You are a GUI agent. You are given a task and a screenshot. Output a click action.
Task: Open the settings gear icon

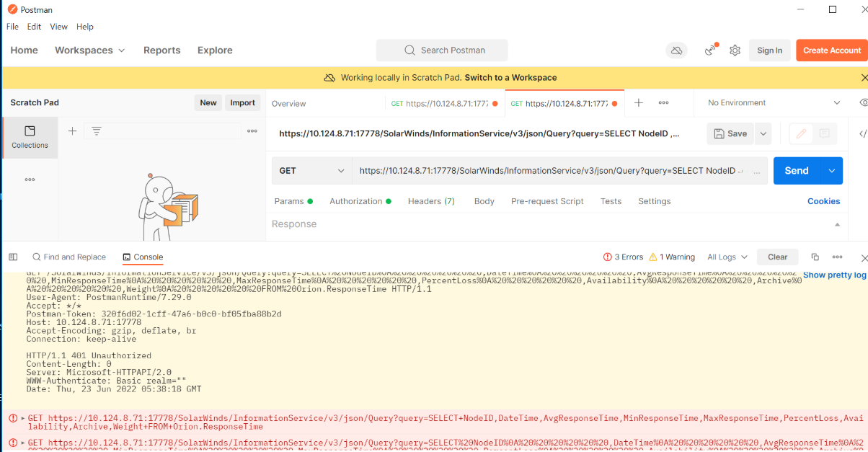point(735,50)
